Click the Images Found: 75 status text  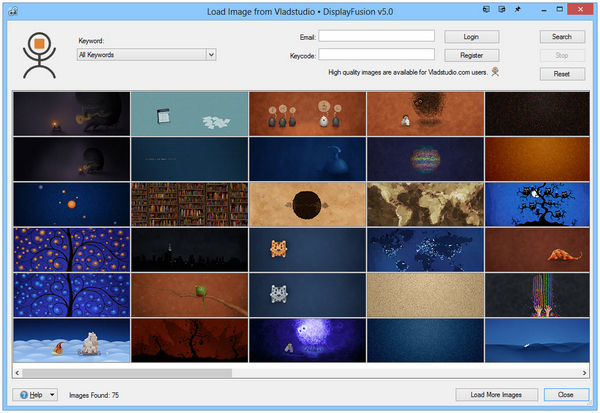[x=94, y=395]
